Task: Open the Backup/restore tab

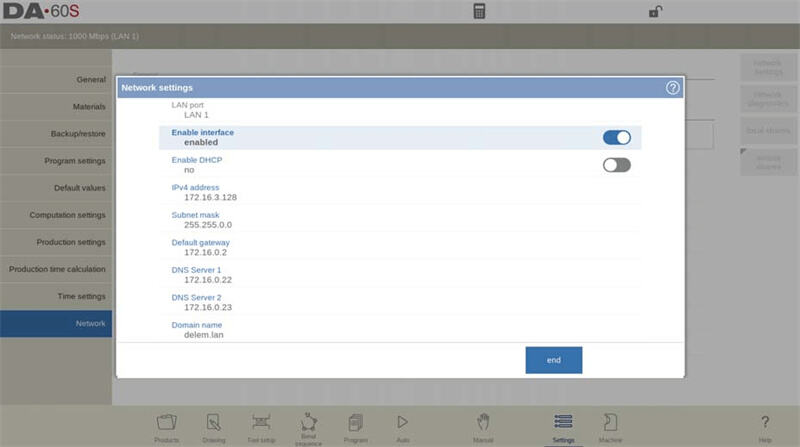Action: [x=56, y=133]
